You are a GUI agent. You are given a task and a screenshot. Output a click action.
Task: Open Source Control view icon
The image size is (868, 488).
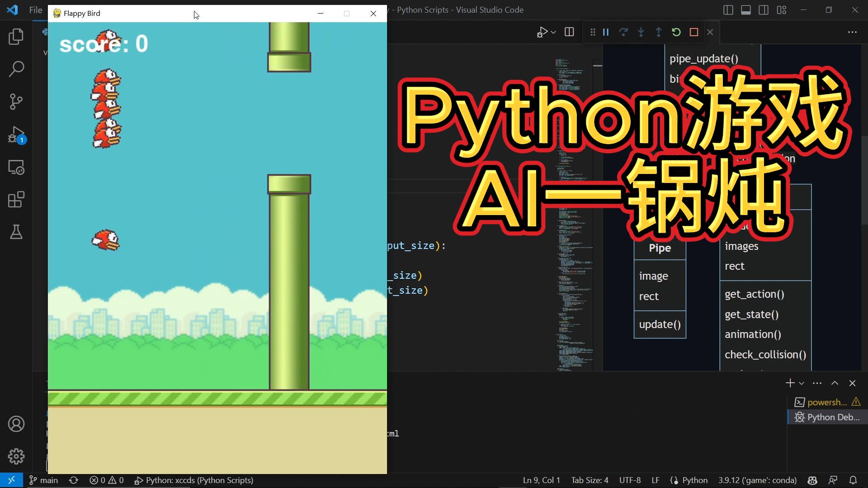(x=16, y=102)
